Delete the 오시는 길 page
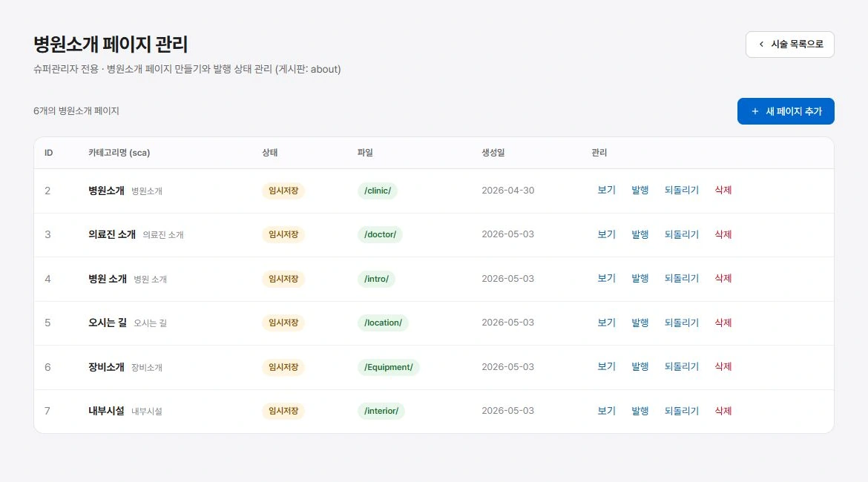 [723, 323]
